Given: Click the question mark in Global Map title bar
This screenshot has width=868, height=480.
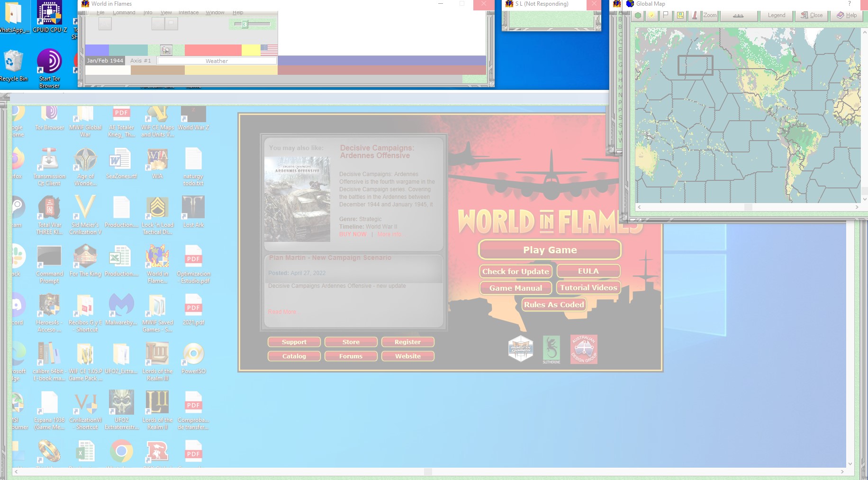Looking at the screenshot, I should (x=850, y=4).
